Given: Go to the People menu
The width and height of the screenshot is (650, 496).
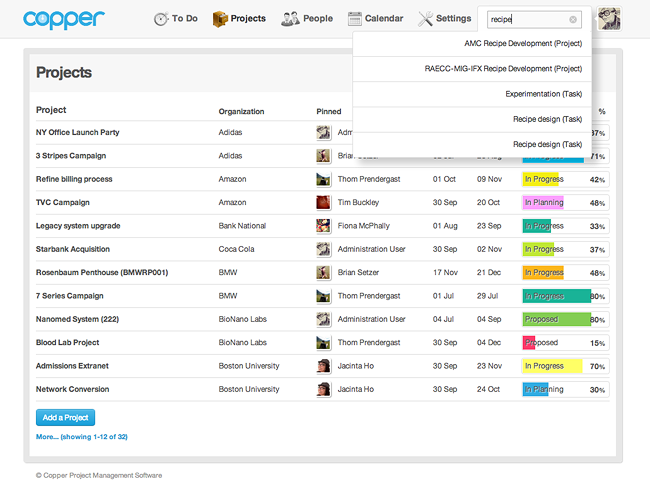Looking at the screenshot, I should point(318,19).
